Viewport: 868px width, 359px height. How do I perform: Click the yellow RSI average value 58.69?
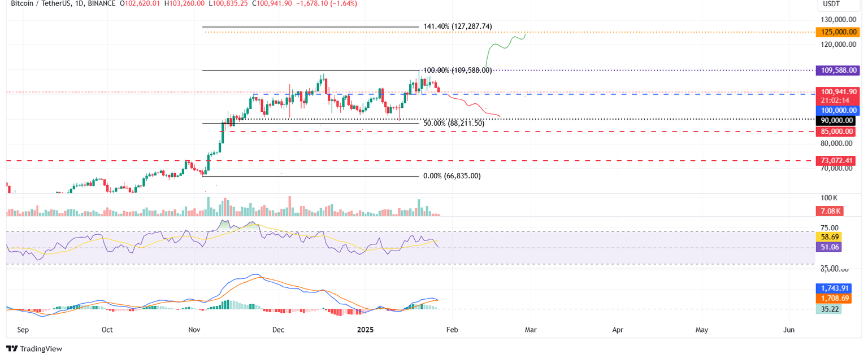coord(829,237)
